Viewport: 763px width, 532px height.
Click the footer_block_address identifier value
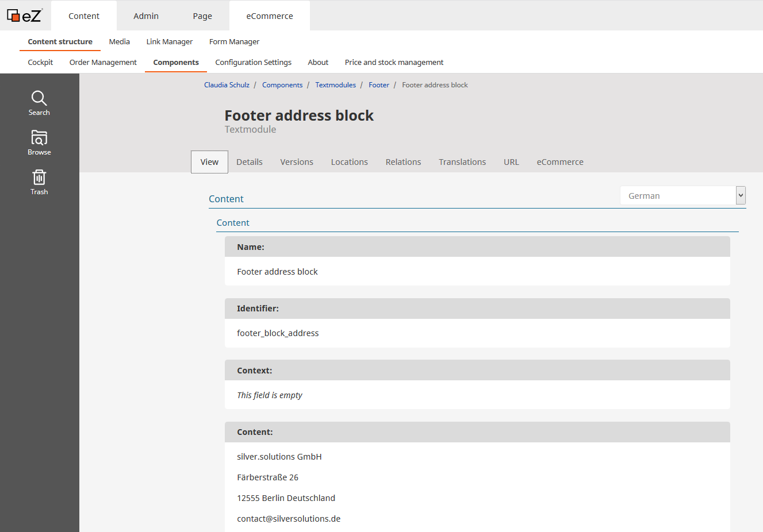point(278,333)
